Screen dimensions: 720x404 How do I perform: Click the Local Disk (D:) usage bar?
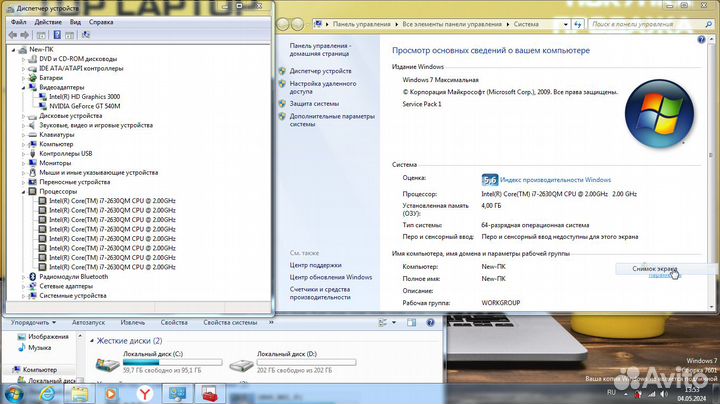click(x=306, y=363)
